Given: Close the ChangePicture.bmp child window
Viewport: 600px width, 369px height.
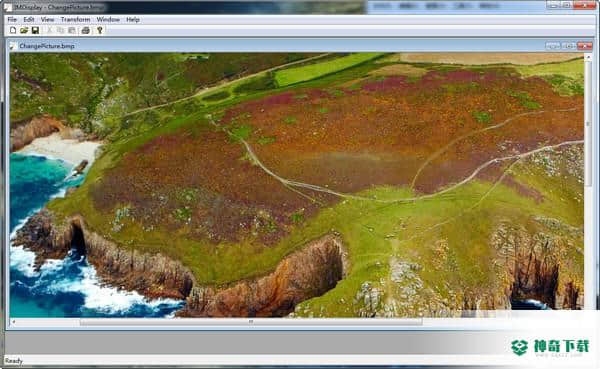Looking at the screenshot, I should click(x=584, y=46).
